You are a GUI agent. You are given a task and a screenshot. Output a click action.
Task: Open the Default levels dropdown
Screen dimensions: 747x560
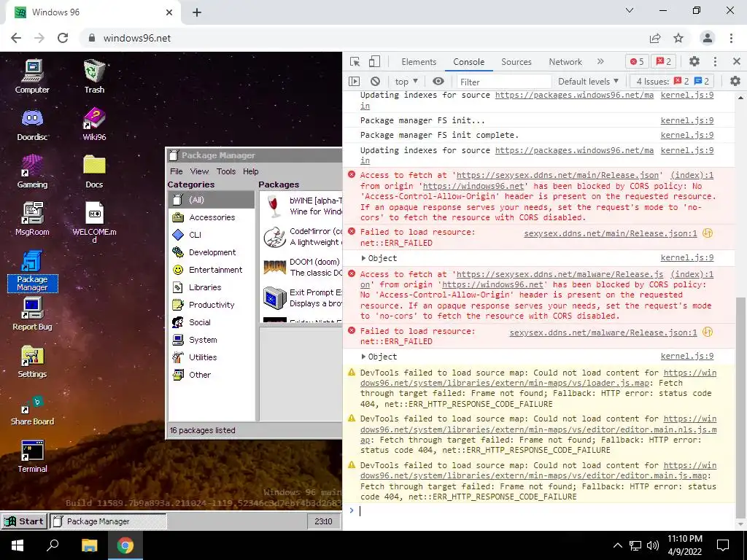(589, 82)
